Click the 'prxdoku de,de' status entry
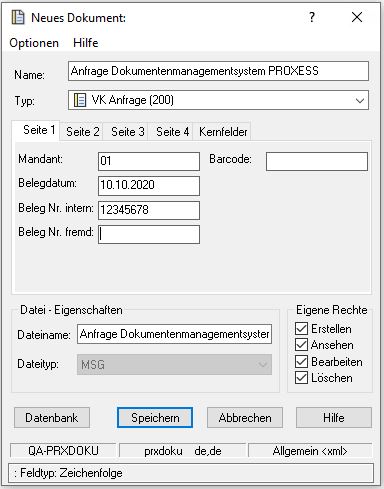The image size is (384, 489). click(183, 451)
